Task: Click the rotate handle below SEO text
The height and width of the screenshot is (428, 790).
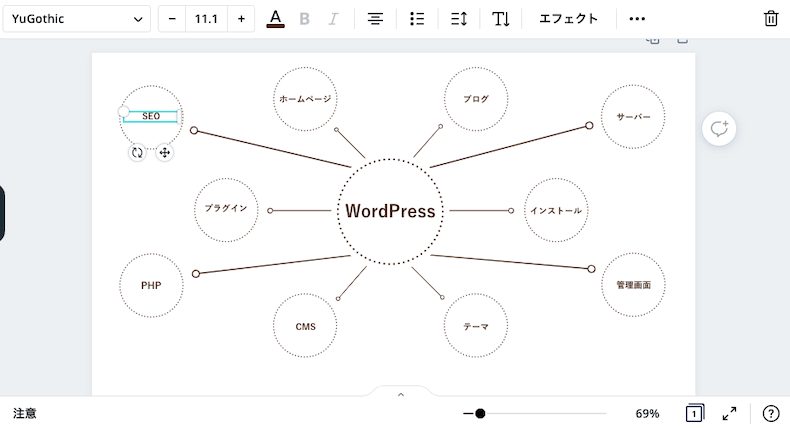Action: [137, 152]
